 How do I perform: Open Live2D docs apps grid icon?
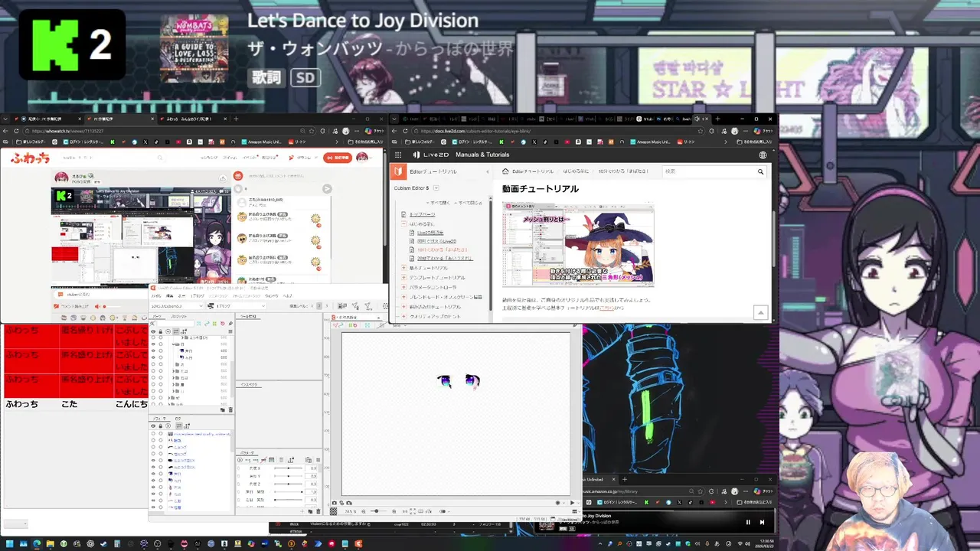tap(398, 155)
